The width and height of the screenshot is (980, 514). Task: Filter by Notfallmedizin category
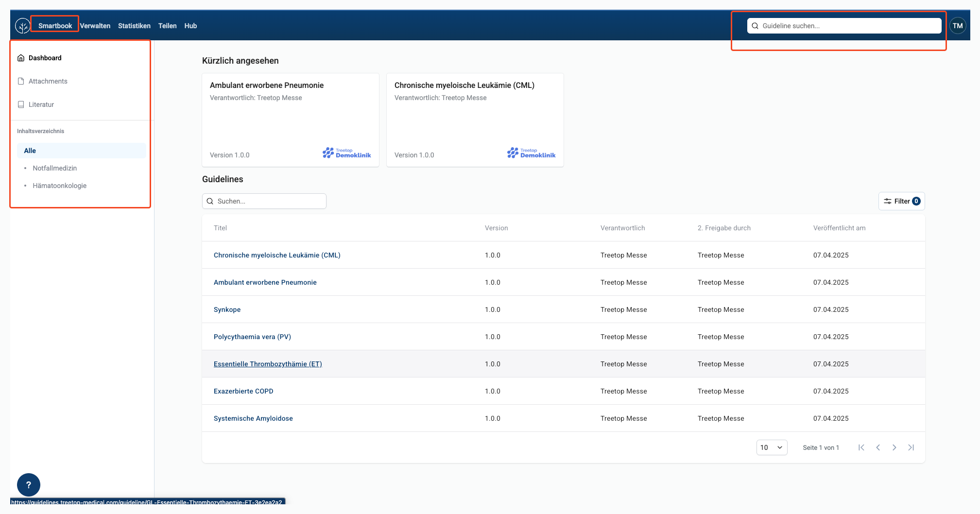tap(55, 168)
